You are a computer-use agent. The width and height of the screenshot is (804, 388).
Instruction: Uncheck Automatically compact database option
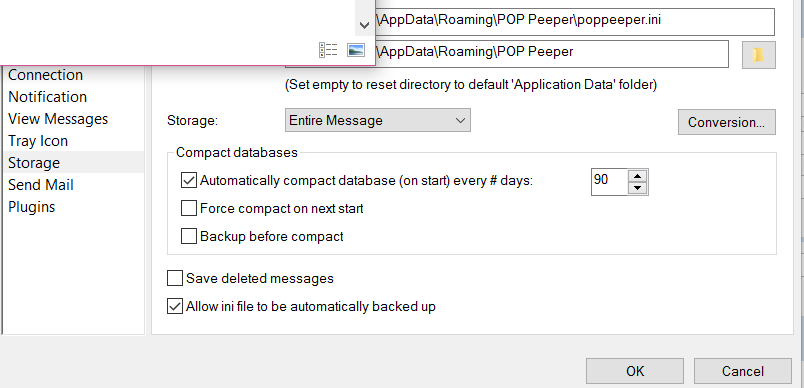pyautogui.click(x=189, y=180)
